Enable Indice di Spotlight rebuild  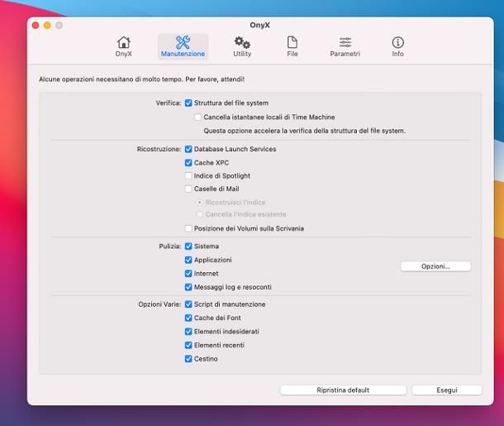click(188, 175)
